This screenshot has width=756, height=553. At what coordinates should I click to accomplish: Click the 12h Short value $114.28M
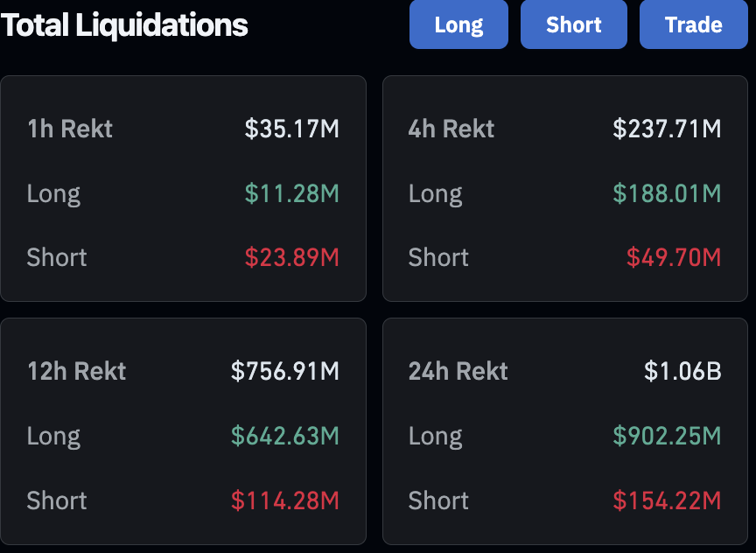(285, 500)
